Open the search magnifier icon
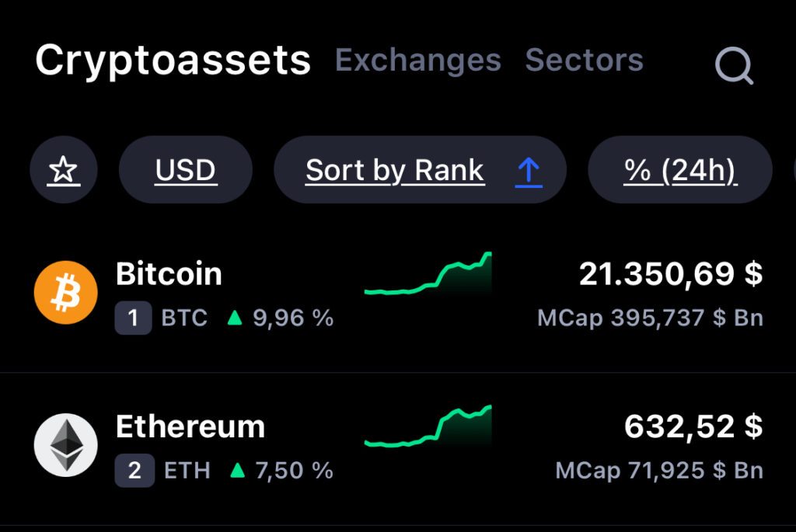 [734, 65]
